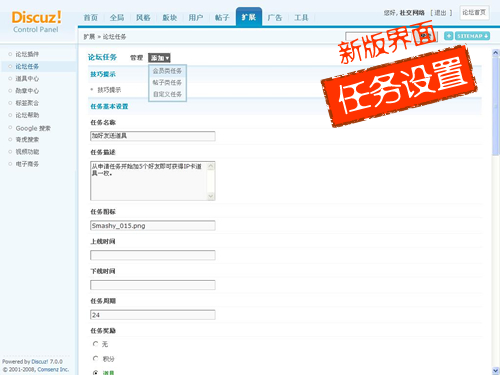Click the 上线时间 input field
Image resolution: width=500 pixels, height=375 pixels.
click(x=153, y=255)
